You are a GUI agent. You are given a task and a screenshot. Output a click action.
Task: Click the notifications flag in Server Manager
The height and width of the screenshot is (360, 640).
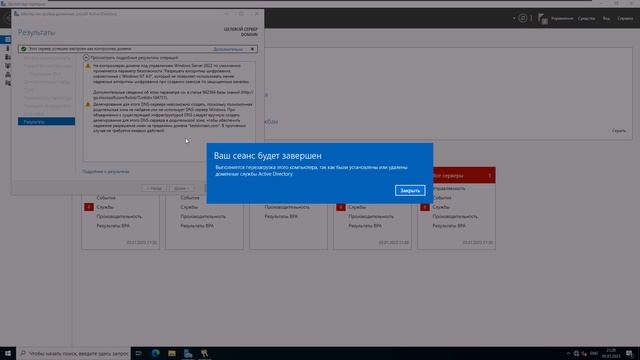click(x=542, y=18)
